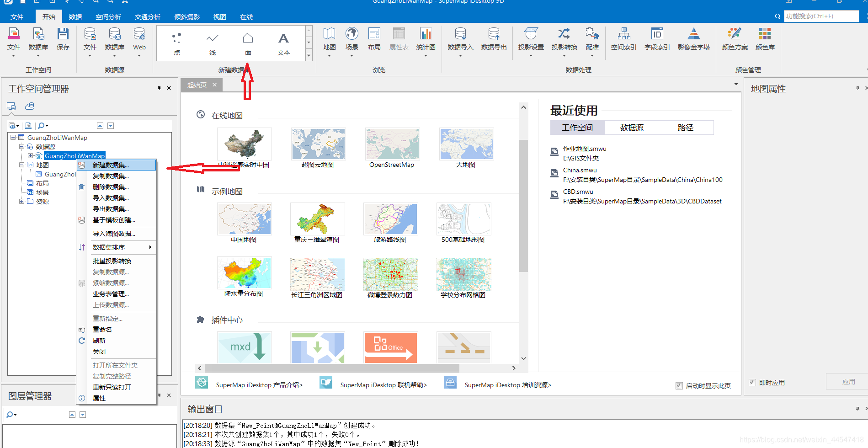The width and height of the screenshot is (868, 448).
Task: Open SuperMap iDesktop 培训资源 link
Action: click(508, 385)
